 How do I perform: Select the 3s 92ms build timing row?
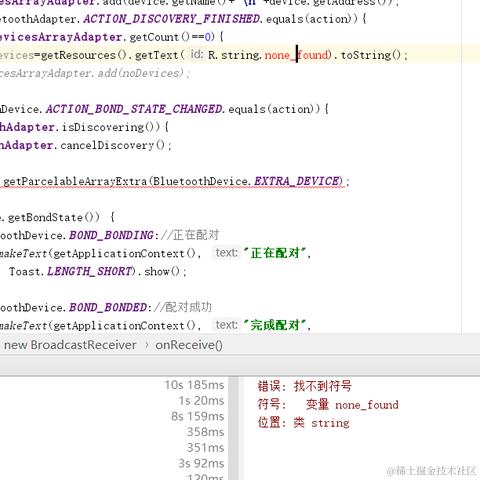(201, 463)
